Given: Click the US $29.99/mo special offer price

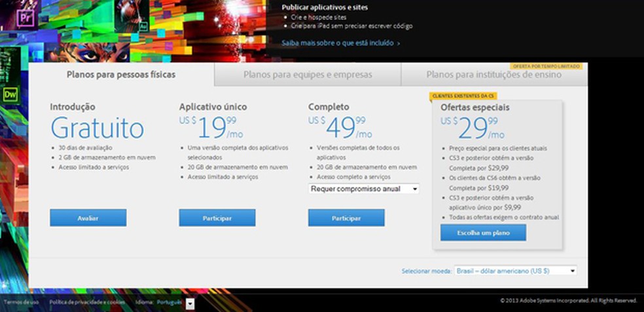Looking at the screenshot, I should 473,128.
